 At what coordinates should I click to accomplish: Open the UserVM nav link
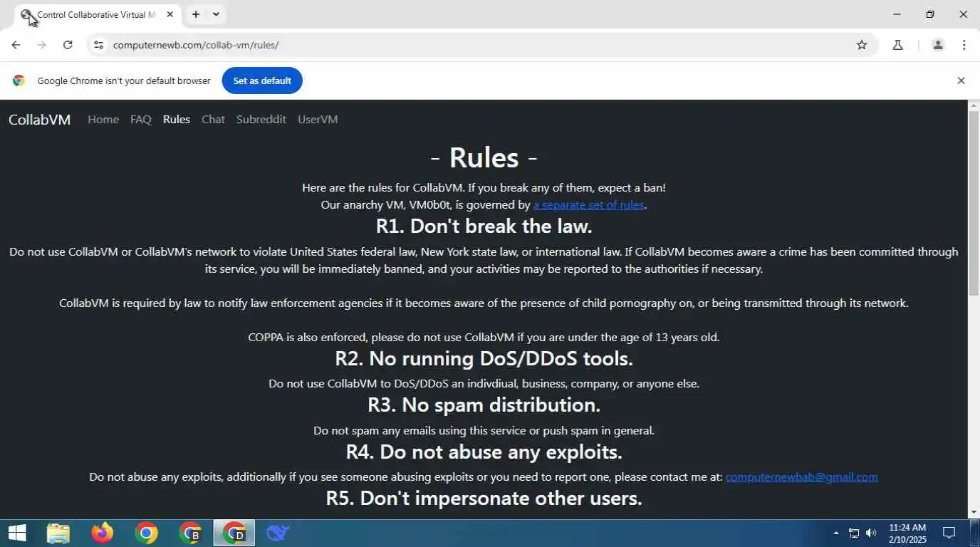coord(318,120)
